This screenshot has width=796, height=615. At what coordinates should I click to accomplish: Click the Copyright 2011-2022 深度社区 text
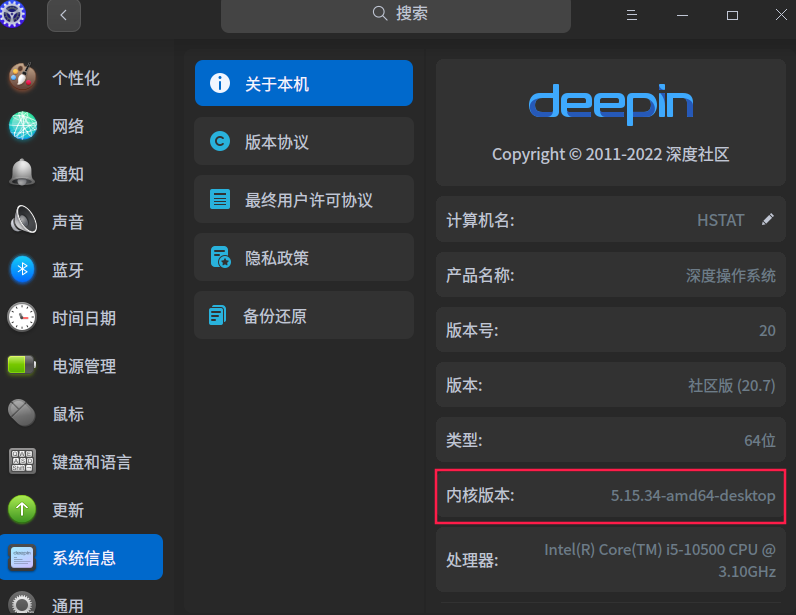coord(611,154)
